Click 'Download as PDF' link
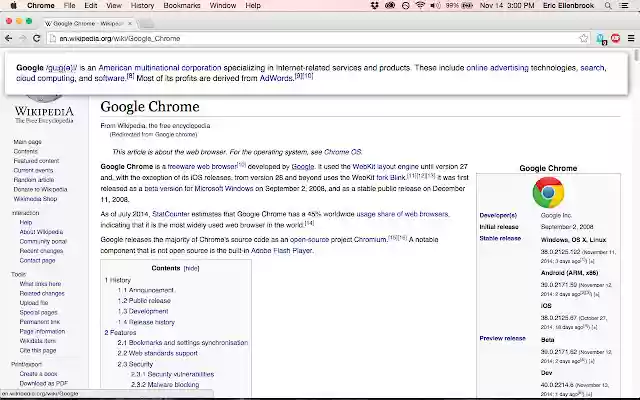 [x=44, y=383]
